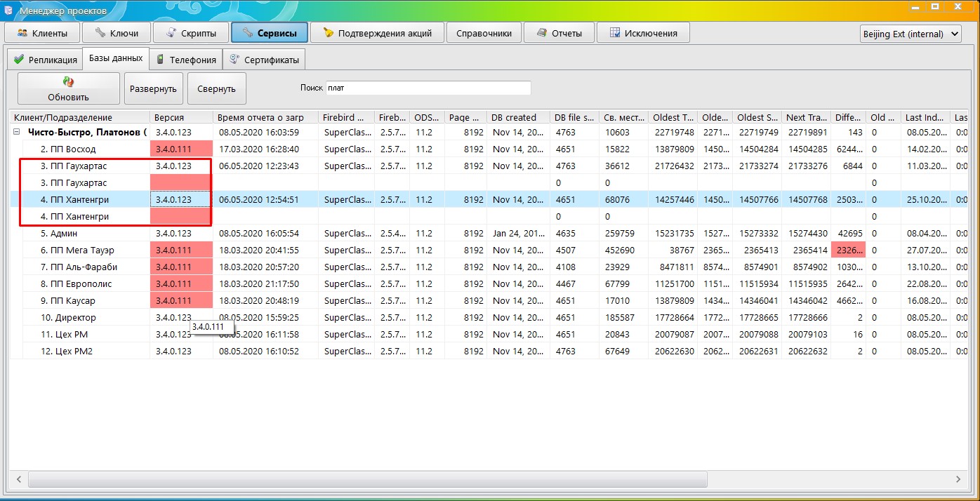
Task: Open the Отчеты section
Action: click(559, 33)
